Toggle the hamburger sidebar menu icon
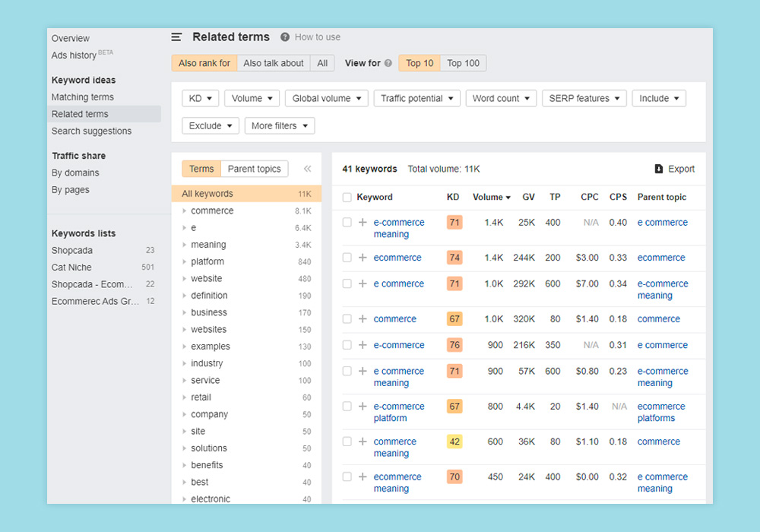 pyautogui.click(x=176, y=37)
